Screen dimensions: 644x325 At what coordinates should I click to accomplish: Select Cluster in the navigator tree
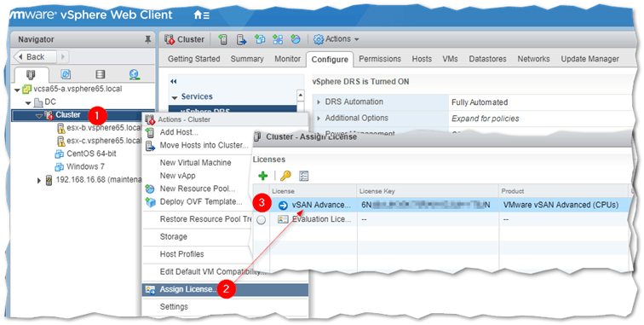68,115
